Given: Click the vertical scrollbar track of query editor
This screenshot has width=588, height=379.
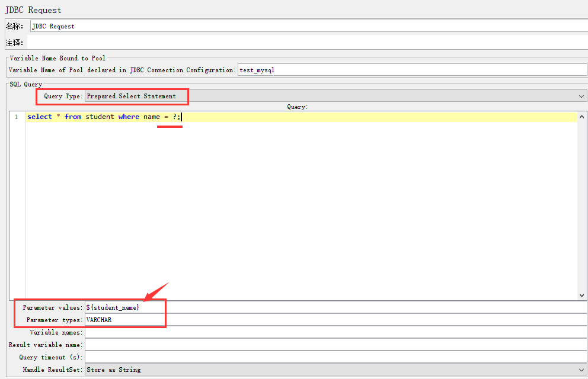Looking at the screenshot, I should point(581,207).
